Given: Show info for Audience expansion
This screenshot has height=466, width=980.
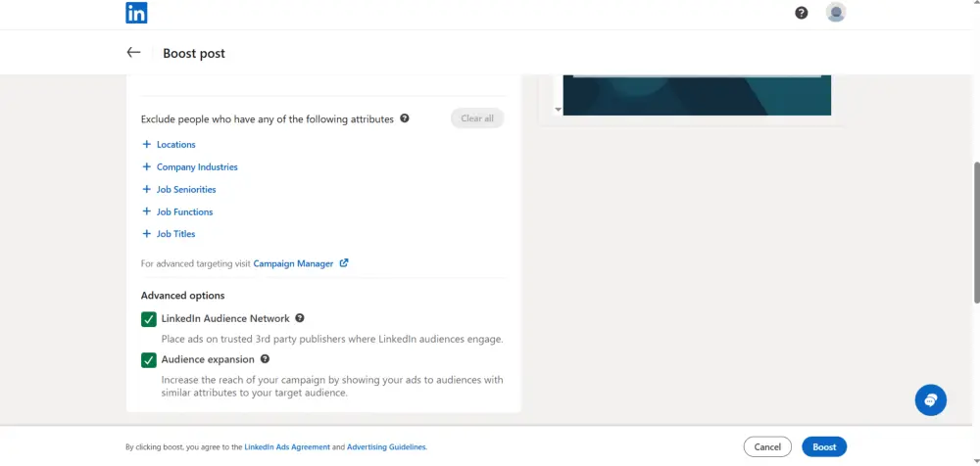Looking at the screenshot, I should (x=265, y=359).
